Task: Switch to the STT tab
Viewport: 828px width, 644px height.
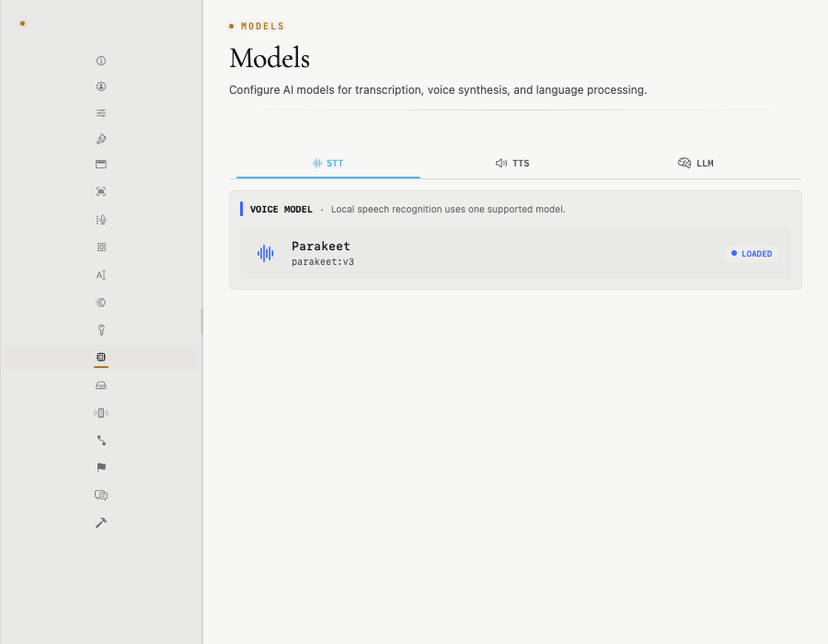Action: pos(328,164)
